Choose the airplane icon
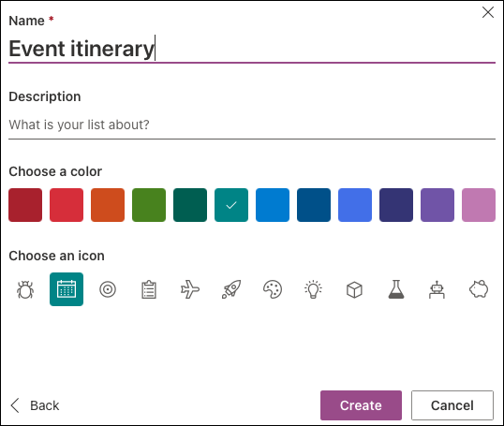This screenshot has width=504, height=426. click(x=190, y=289)
